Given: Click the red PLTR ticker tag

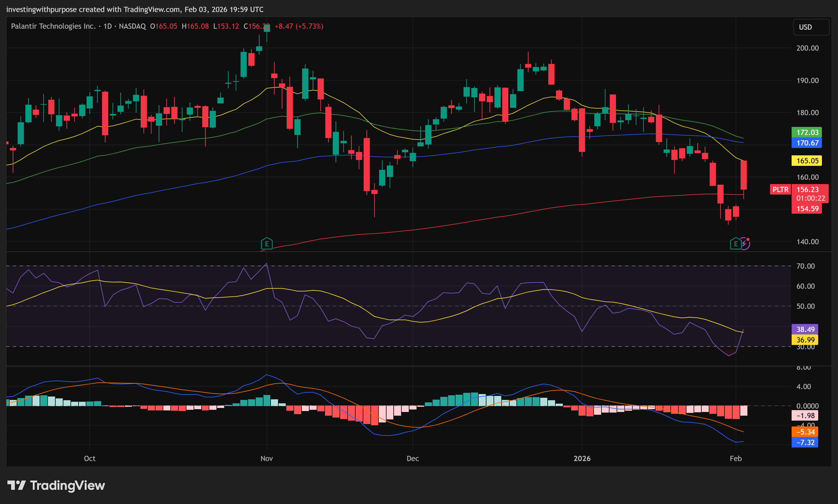Looking at the screenshot, I should pos(780,190).
